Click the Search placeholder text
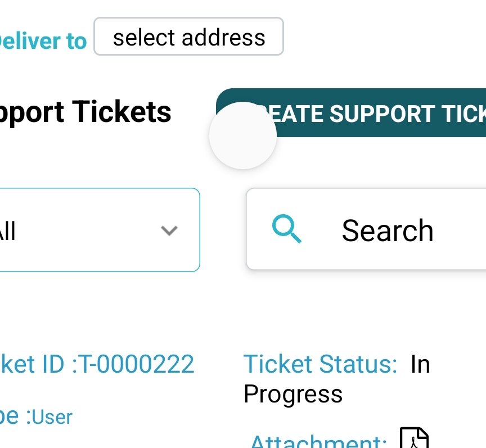The width and height of the screenshot is (486, 448). click(x=388, y=230)
